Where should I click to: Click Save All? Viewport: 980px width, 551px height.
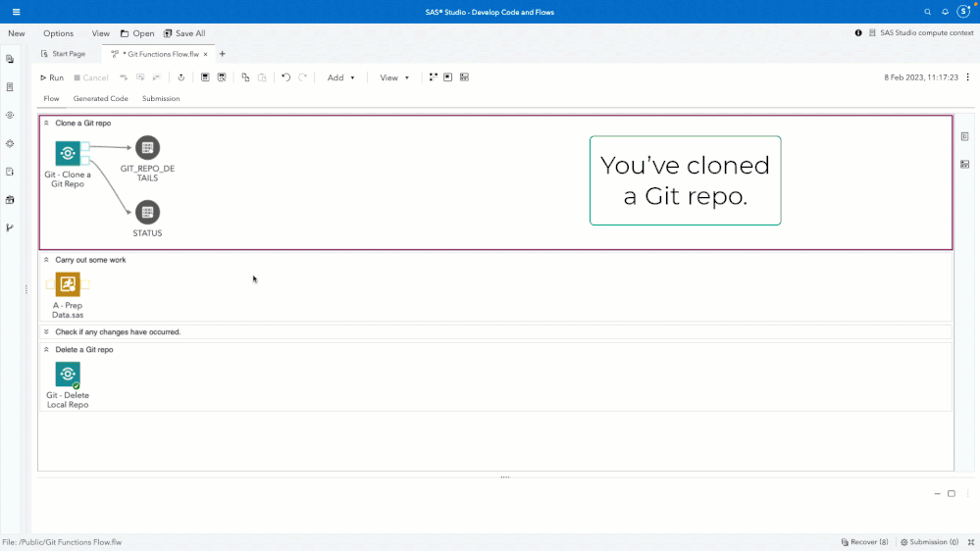184,33
